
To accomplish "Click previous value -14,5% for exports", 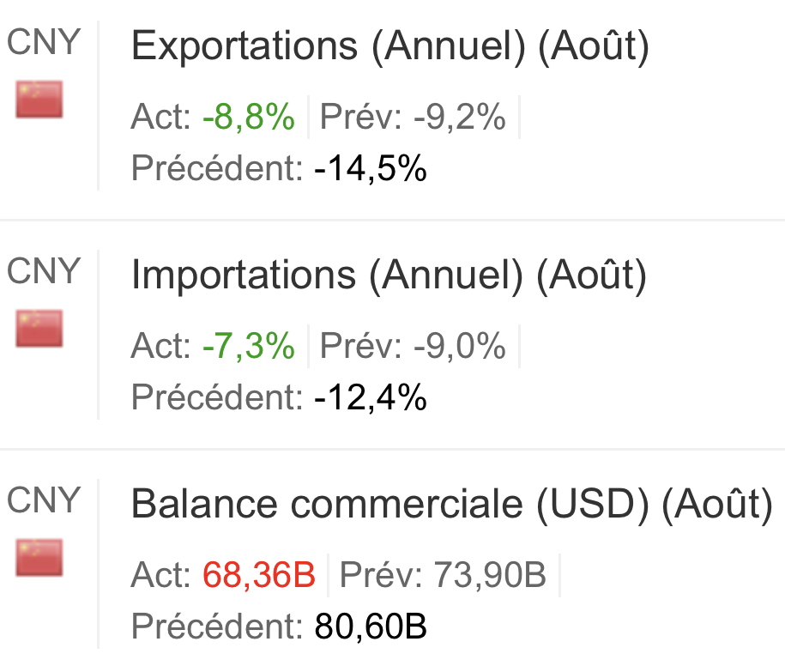I will tap(371, 168).
